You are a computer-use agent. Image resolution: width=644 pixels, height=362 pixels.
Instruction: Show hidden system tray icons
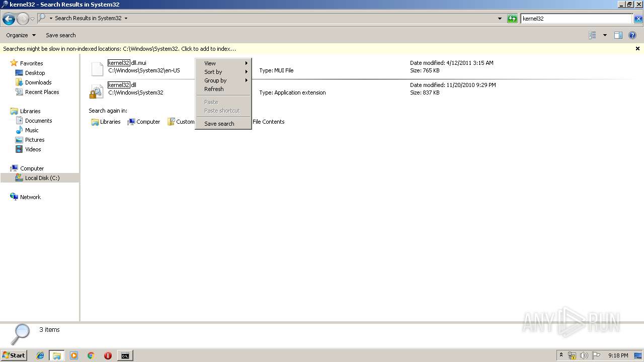(561, 355)
